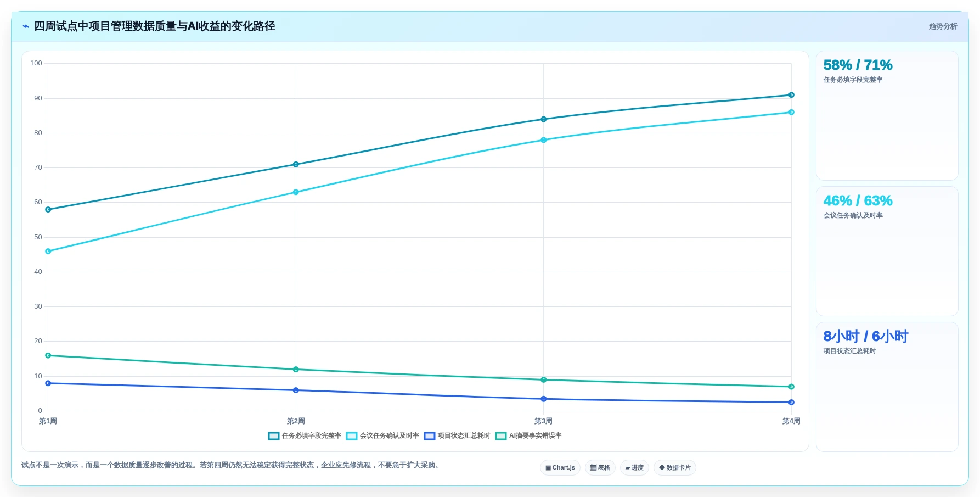
Task: Click the 第2周 point at 63 on 会议任务确认及时率
Action: pos(296,192)
